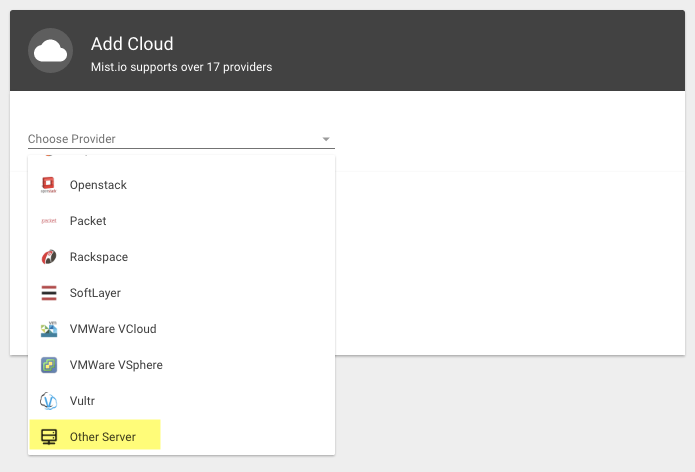695x472 pixels.
Task: Pick Vultr from the provider list
Action: click(181, 401)
